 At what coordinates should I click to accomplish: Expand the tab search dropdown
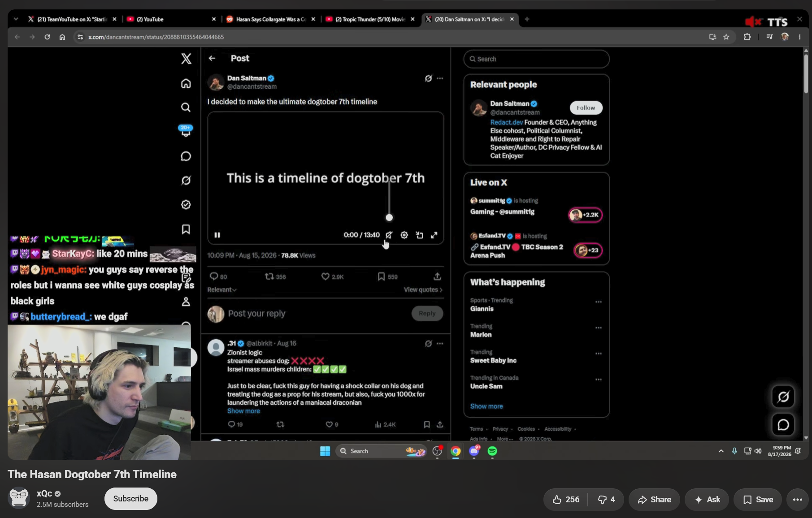point(16,19)
